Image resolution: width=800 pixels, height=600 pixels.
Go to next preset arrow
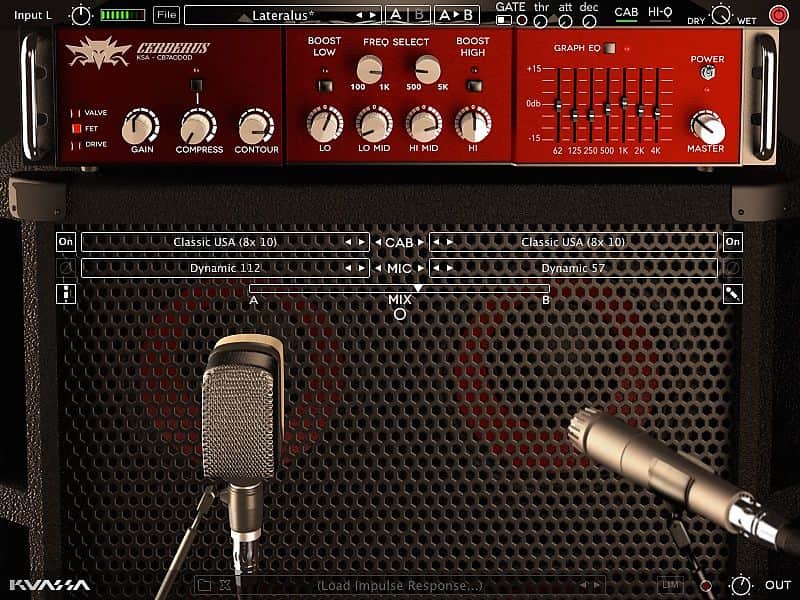[x=373, y=15]
